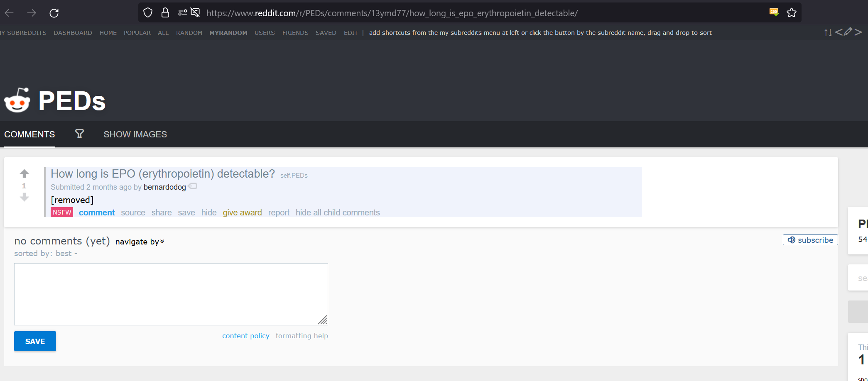Toggle the NSFW tag on the post
Screen dimensions: 868x381
[x=62, y=212]
